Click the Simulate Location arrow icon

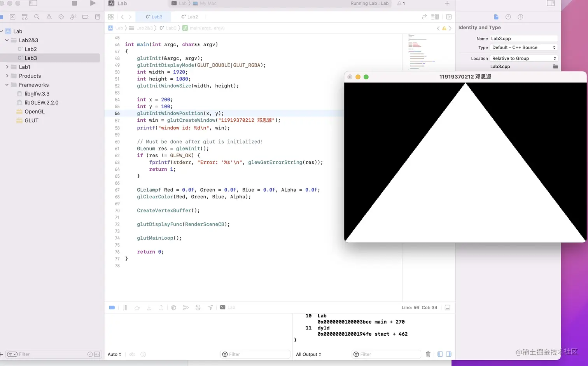point(210,307)
